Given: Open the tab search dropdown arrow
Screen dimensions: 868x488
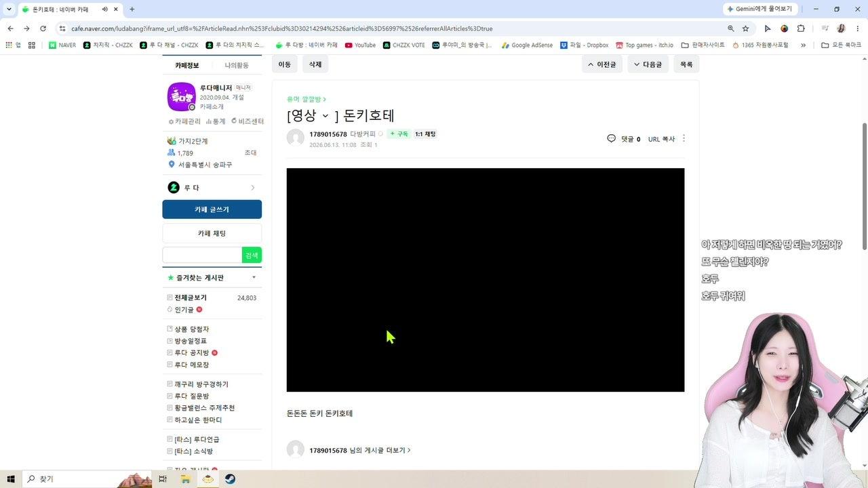Looking at the screenshot, I should coord(9,9).
